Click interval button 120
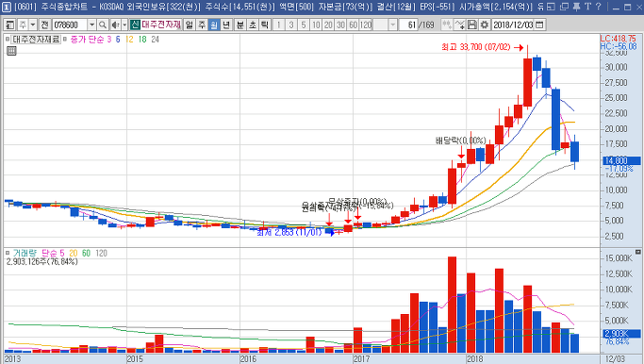The width and height of the screenshot is (644, 364). click(366, 25)
